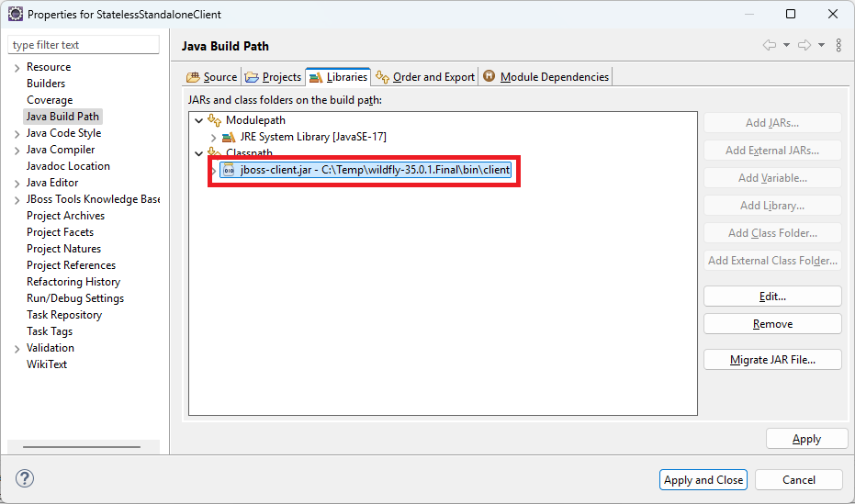Click the forward navigation arrow icon
Image resolution: width=855 pixels, height=504 pixels.
pyautogui.click(x=804, y=46)
